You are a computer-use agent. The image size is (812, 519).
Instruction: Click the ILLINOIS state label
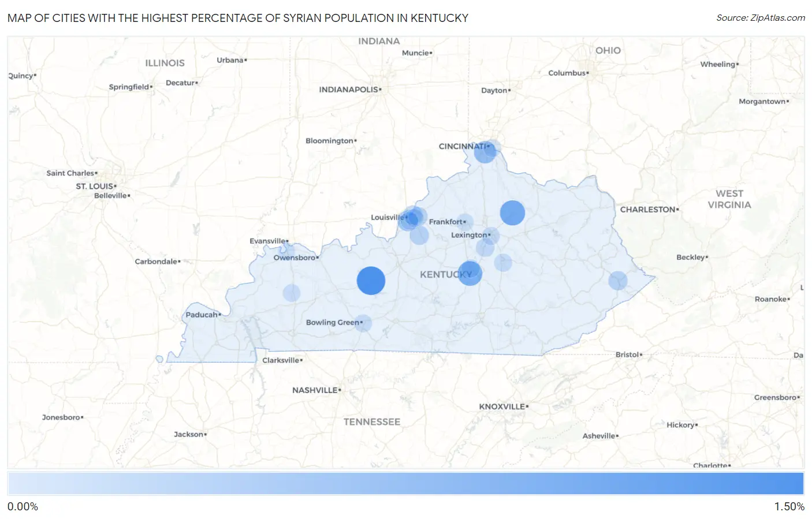point(165,63)
